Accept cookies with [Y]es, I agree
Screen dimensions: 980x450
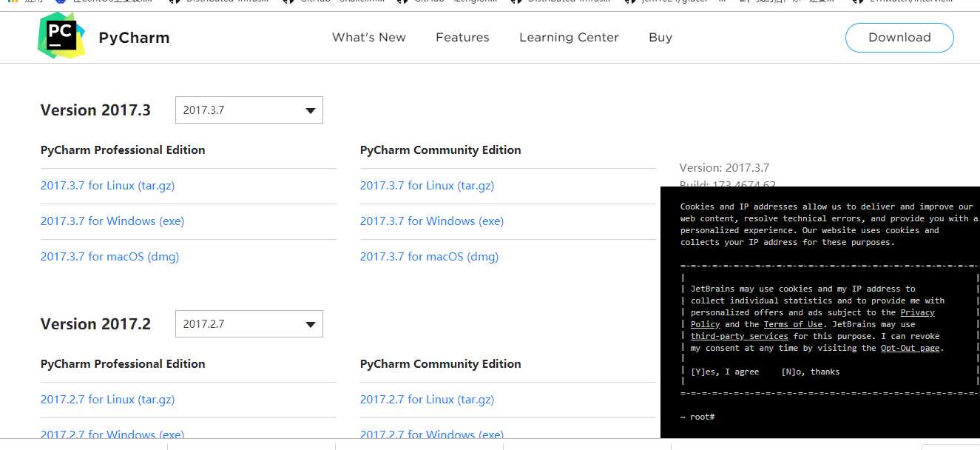(725, 372)
